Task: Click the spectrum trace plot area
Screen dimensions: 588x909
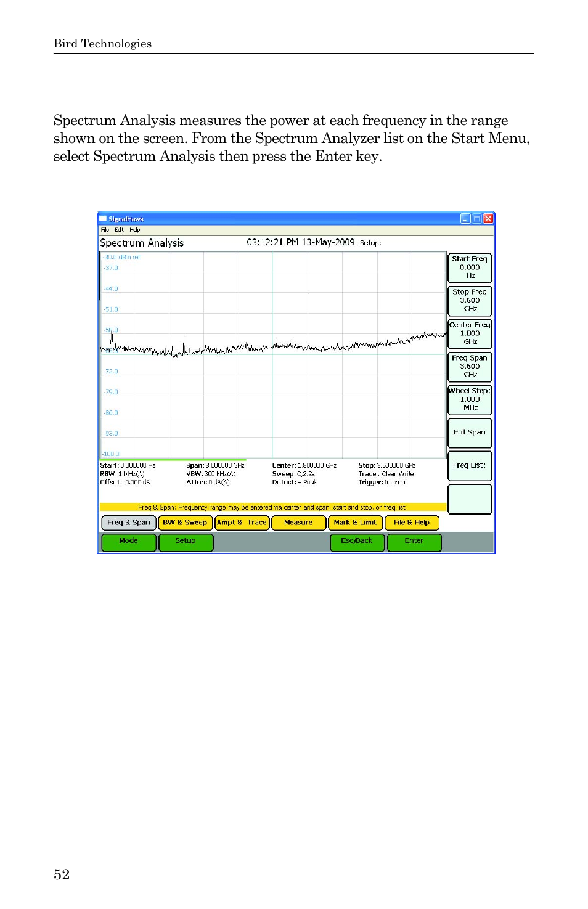Action: tap(273, 354)
